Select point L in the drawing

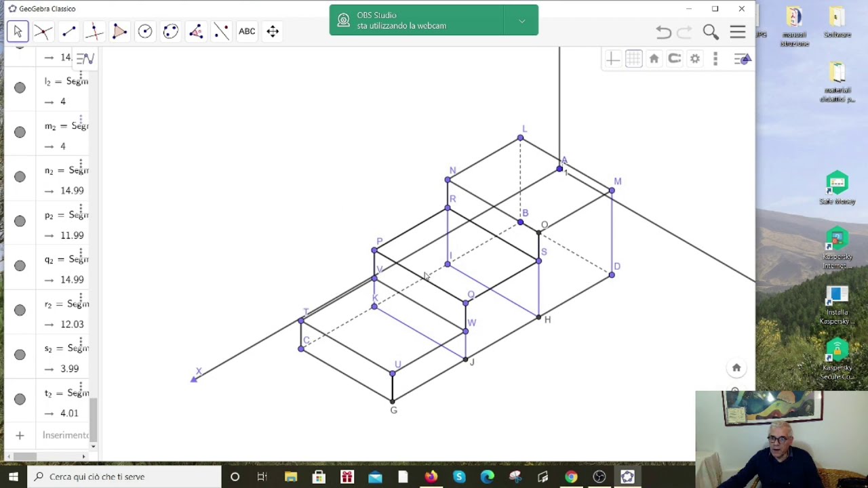point(520,138)
